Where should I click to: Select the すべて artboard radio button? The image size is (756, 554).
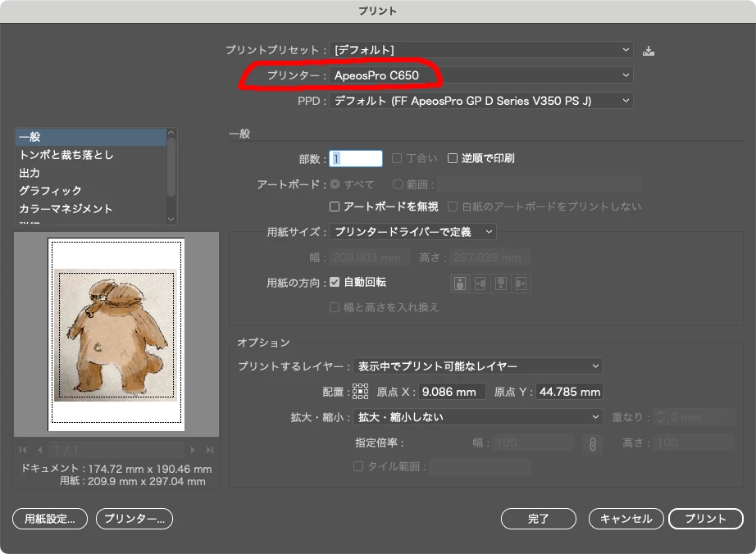[335, 184]
